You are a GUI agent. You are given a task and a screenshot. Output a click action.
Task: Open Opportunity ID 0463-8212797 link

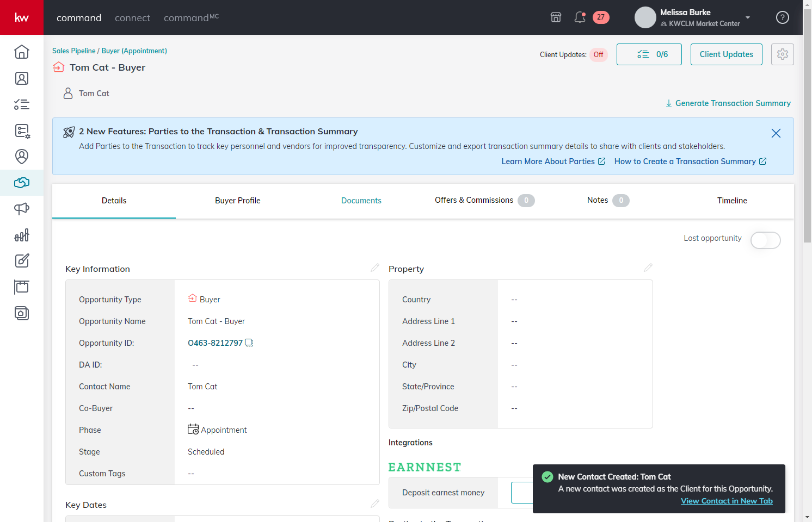pos(216,343)
